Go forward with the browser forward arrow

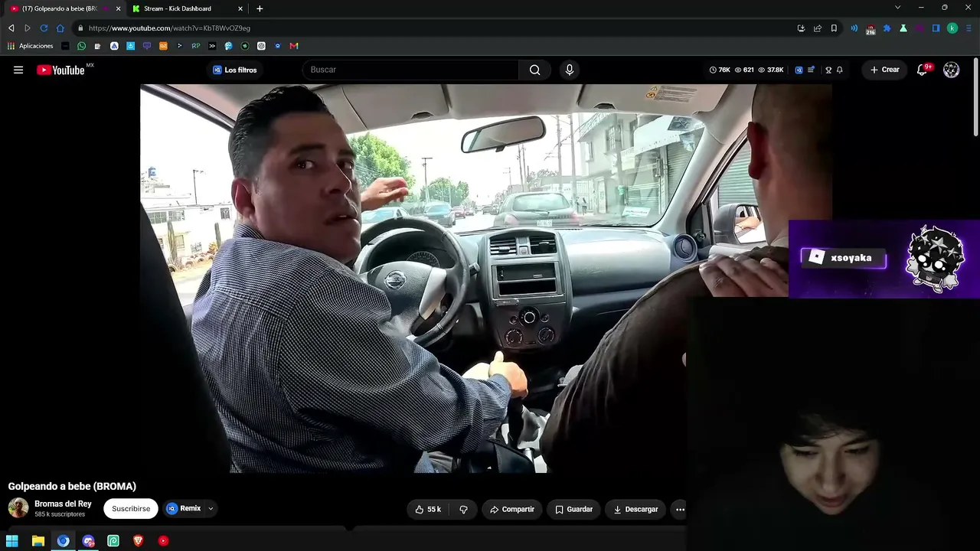28,28
